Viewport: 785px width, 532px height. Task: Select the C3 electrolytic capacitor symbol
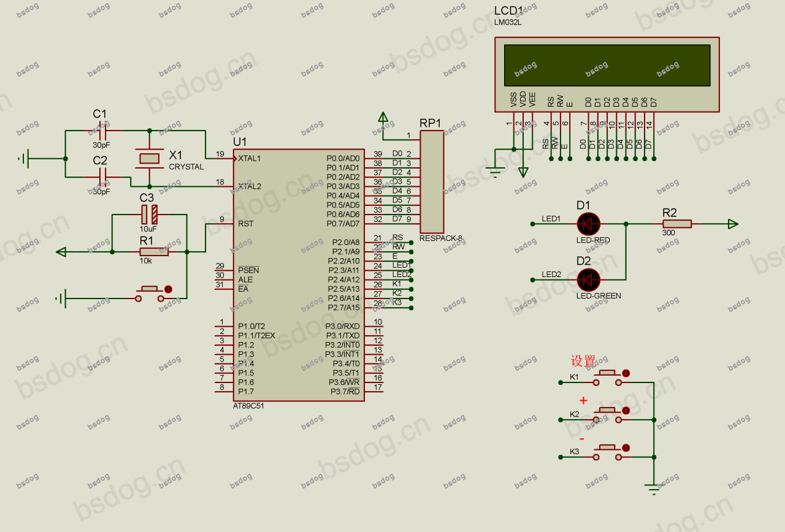coord(149,215)
